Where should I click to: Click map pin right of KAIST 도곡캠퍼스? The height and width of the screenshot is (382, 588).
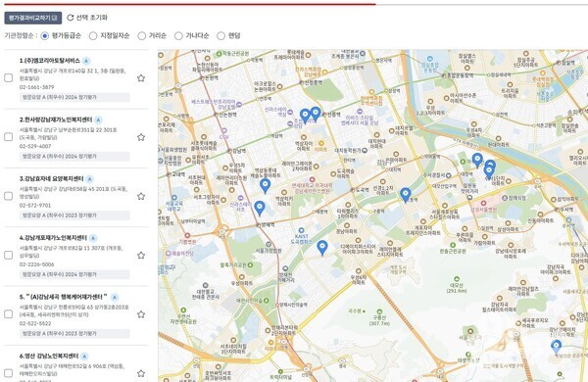pos(322,248)
